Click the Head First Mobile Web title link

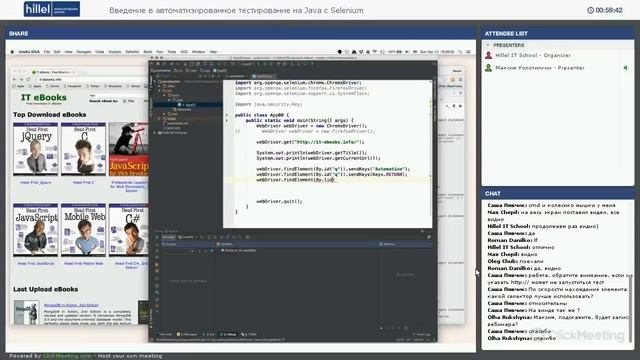pos(83,264)
